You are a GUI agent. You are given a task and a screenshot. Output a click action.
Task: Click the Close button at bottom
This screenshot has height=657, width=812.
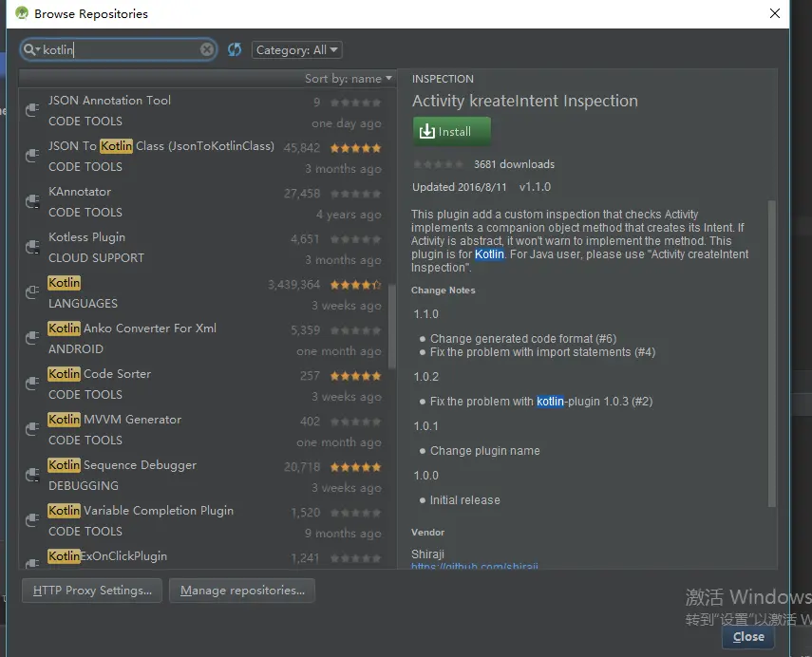coord(748,637)
